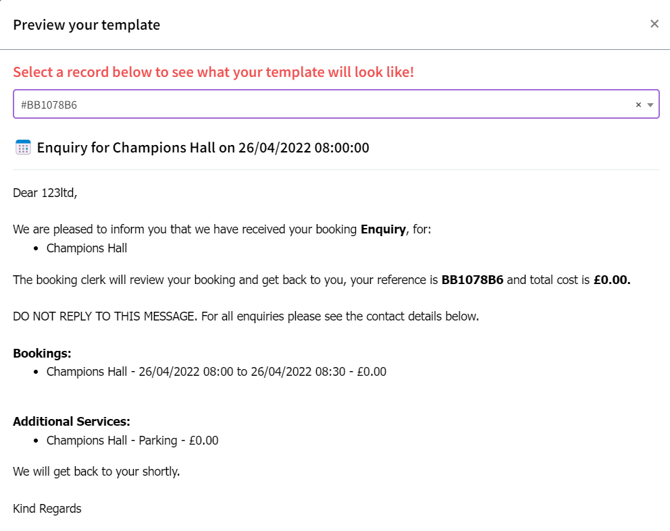The image size is (670, 531).
Task: Click the Preview your template title
Action: pos(86,25)
